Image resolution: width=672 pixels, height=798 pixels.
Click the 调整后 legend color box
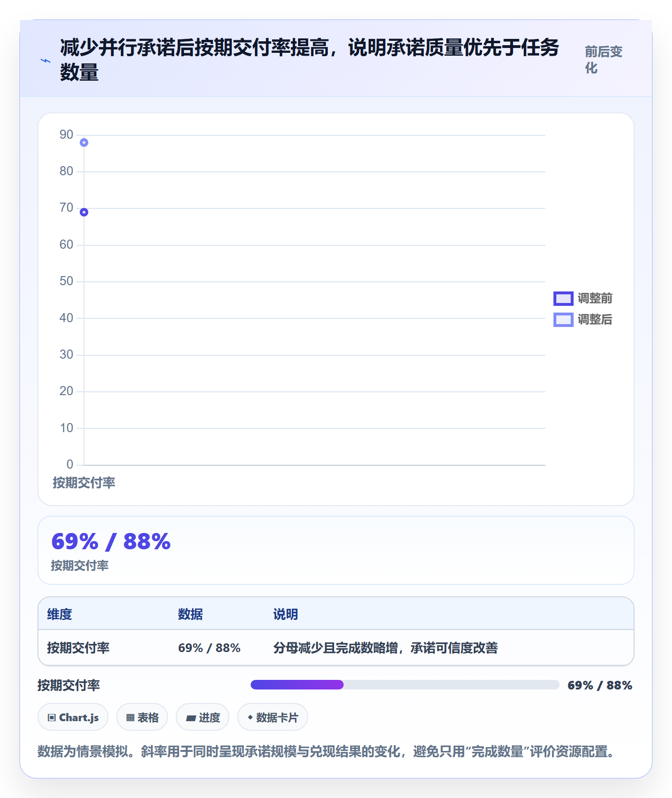[x=563, y=319]
